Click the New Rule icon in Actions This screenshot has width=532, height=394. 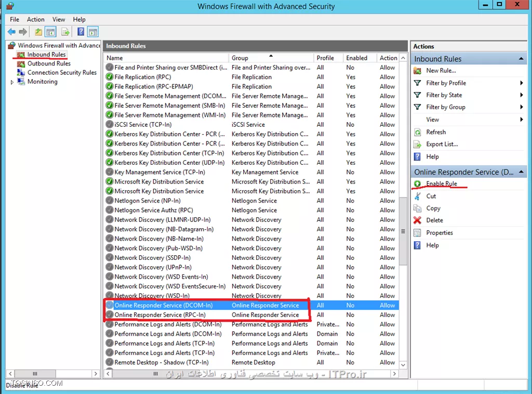tap(417, 71)
